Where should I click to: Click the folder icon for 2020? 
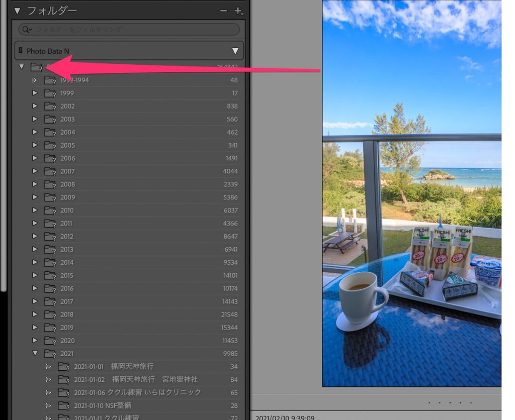pyautogui.click(x=50, y=341)
